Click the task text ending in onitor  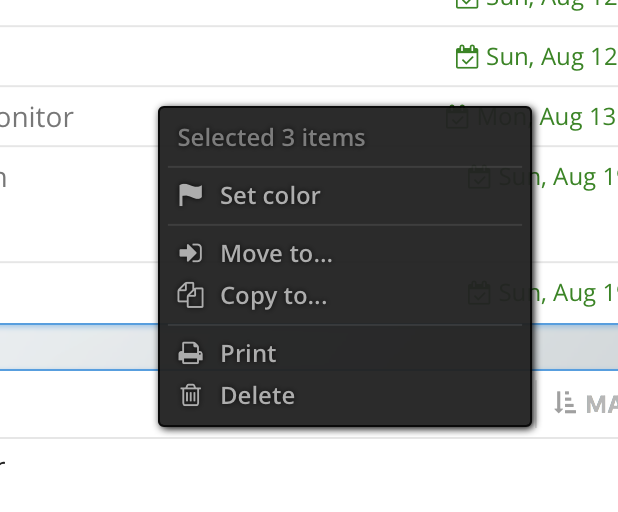[36, 117]
